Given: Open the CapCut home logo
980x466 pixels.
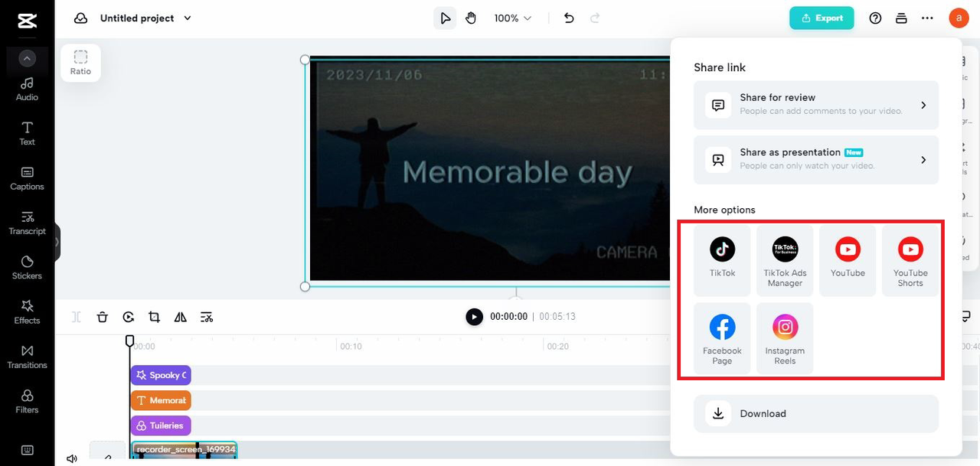Looking at the screenshot, I should pos(27,21).
